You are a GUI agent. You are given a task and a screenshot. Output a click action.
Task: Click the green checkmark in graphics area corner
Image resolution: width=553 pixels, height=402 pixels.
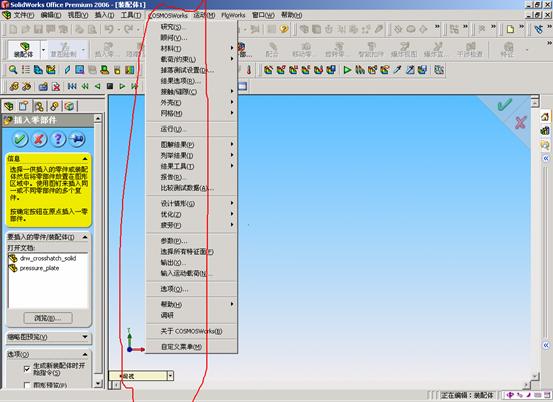504,104
